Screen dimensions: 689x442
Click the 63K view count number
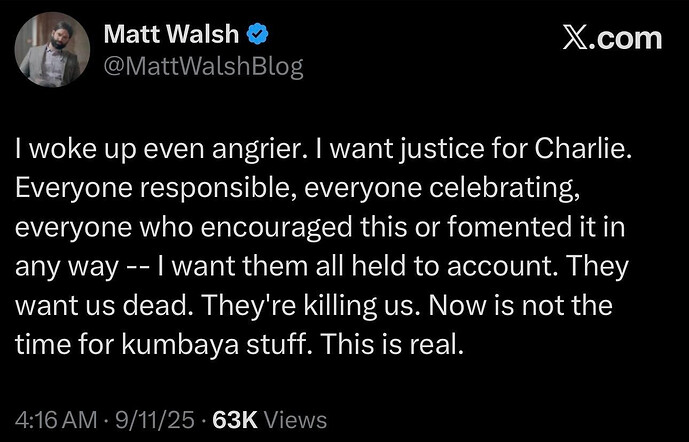[x=237, y=420]
